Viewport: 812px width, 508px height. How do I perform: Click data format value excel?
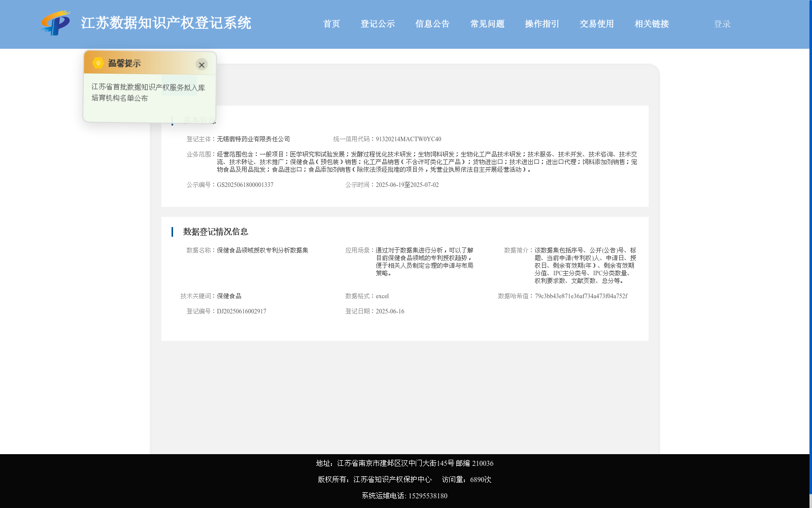[382, 296]
